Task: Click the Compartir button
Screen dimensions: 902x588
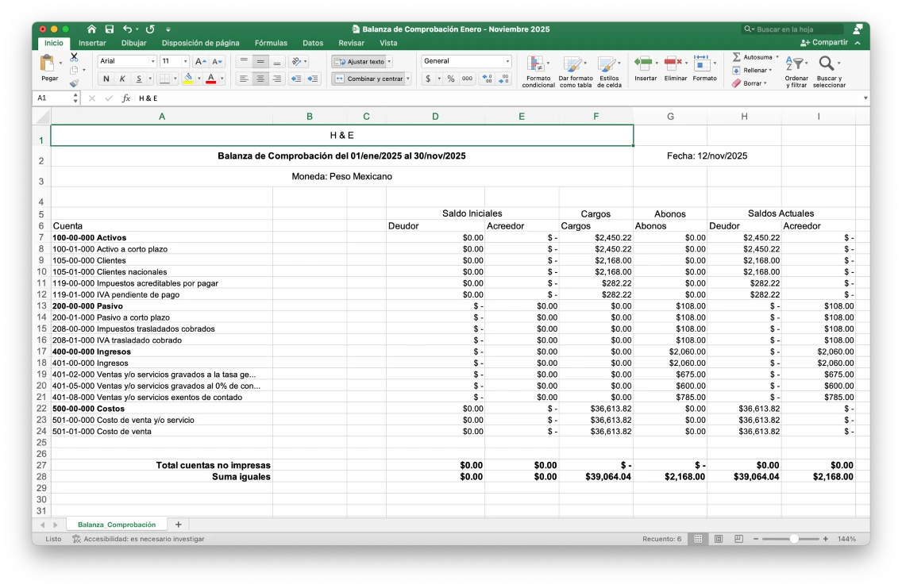Action: tap(829, 43)
